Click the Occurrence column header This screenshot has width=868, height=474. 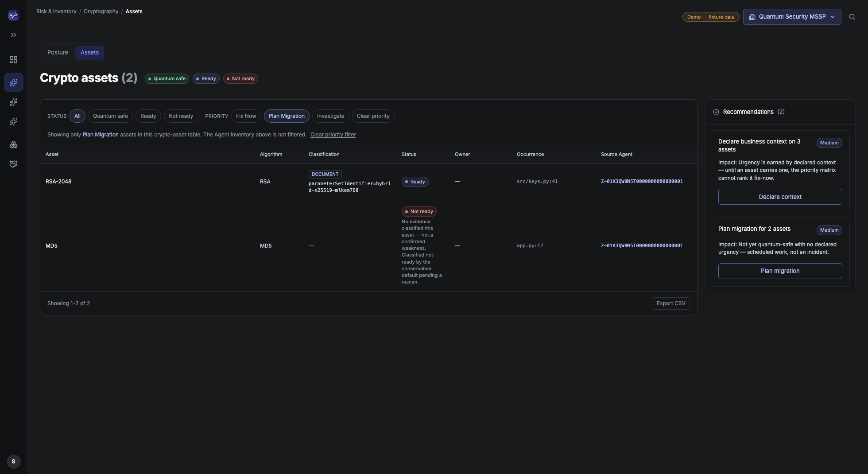click(x=530, y=155)
